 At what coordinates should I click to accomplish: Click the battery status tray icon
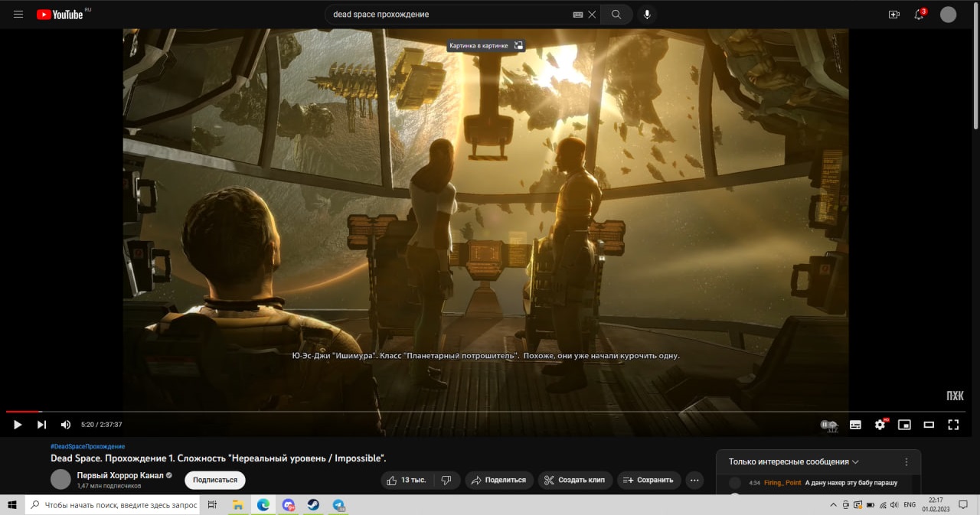(x=870, y=505)
